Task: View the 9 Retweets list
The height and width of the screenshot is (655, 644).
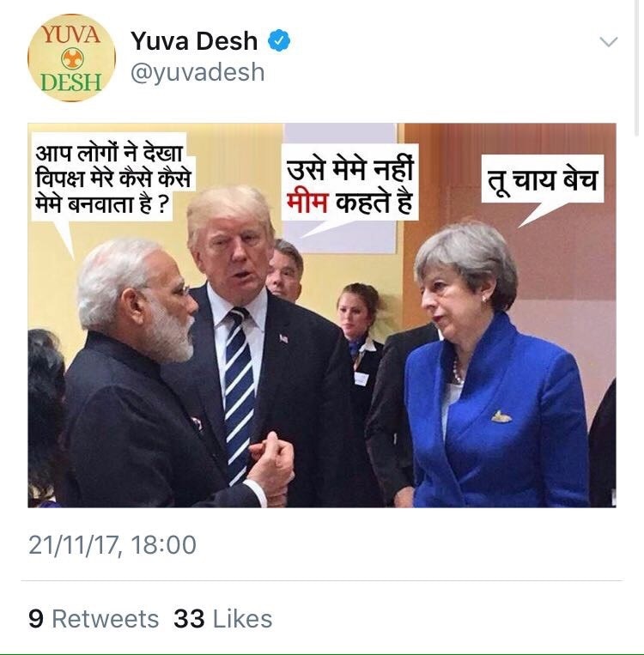Action: coord(94,619)
